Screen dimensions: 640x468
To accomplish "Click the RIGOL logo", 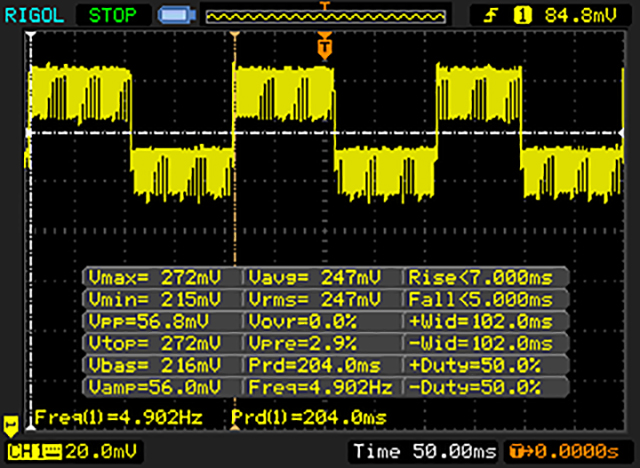I will [x=34, y=16].
